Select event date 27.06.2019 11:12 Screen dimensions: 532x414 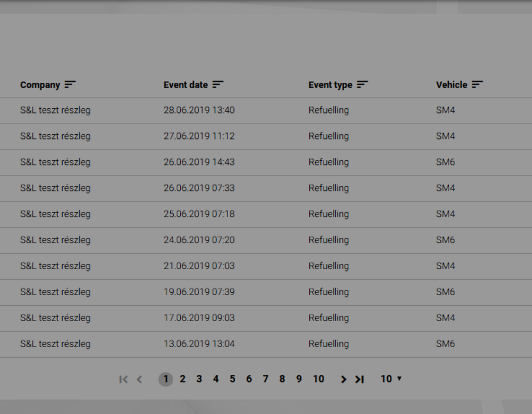pos(199,136)
